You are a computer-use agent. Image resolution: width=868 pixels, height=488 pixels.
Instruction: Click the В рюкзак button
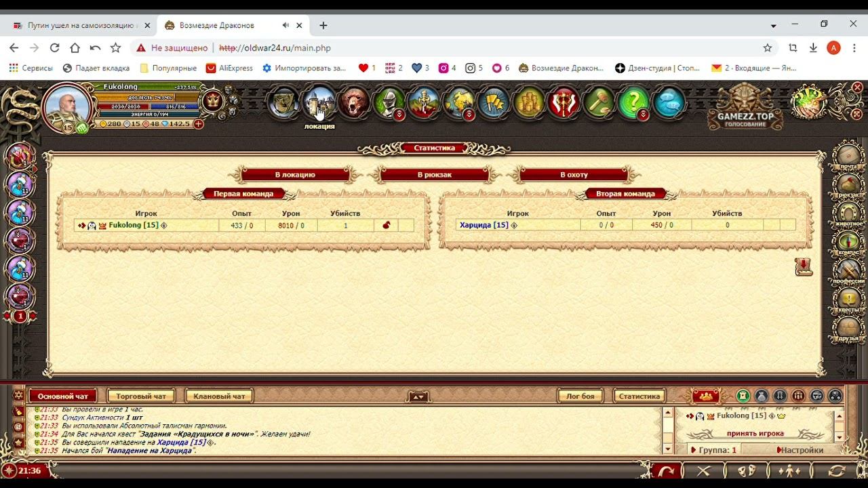click(x=435, y=175)
